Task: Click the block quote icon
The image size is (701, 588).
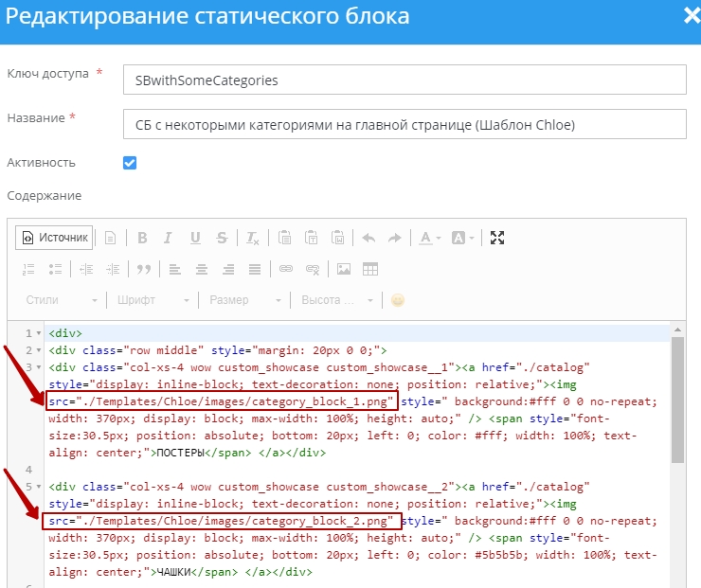Action: (144, 269)
